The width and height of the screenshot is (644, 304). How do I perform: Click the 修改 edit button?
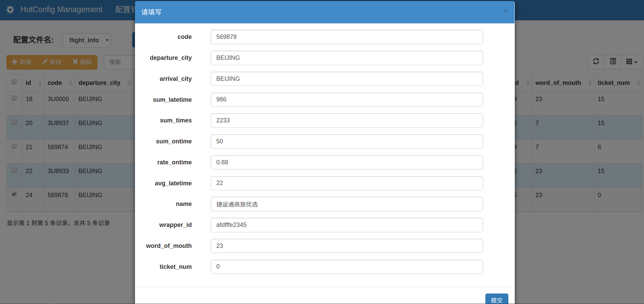click(x=52, y=62)
